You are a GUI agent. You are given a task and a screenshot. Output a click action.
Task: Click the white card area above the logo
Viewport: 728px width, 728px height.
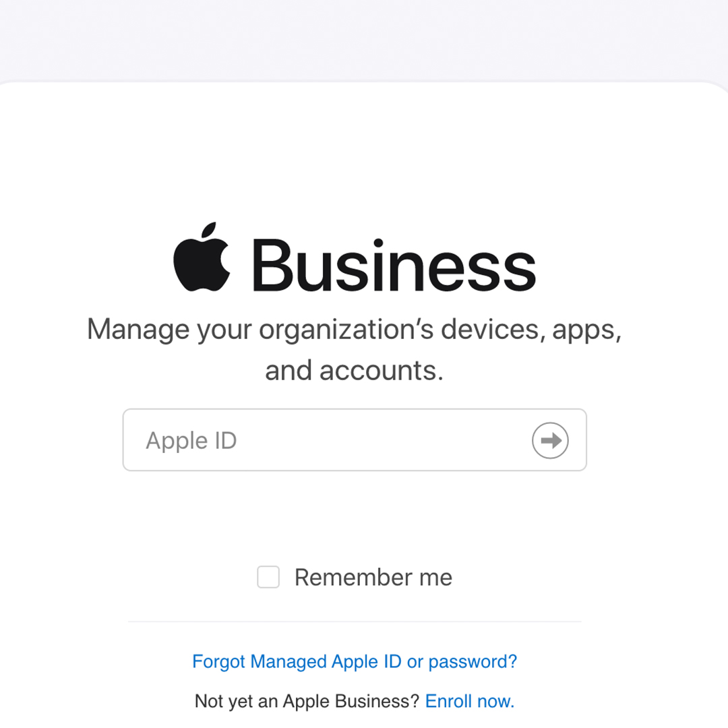[x=364, y=153]
